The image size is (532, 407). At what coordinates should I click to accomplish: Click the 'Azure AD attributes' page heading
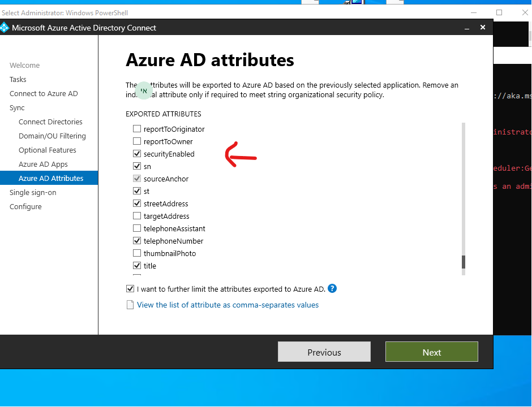(x=209, y=60)
